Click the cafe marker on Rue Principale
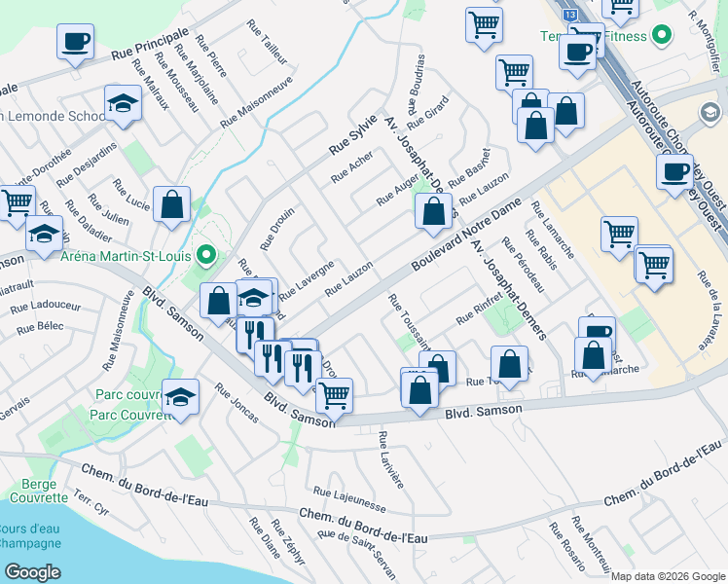 click(x=75, y=43)
